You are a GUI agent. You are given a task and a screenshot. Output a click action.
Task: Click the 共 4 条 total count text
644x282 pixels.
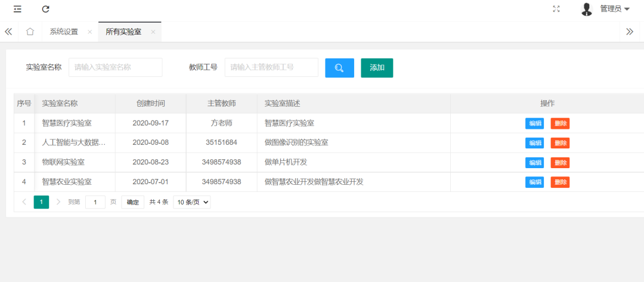159,202
